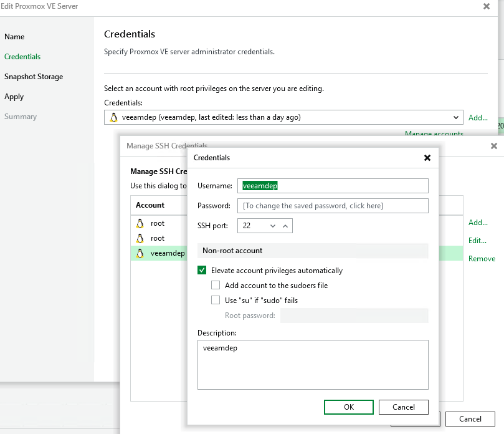Close the Manage SSH Credentials window
This screenshot has width=504, height=434.
tap(494, 146)
